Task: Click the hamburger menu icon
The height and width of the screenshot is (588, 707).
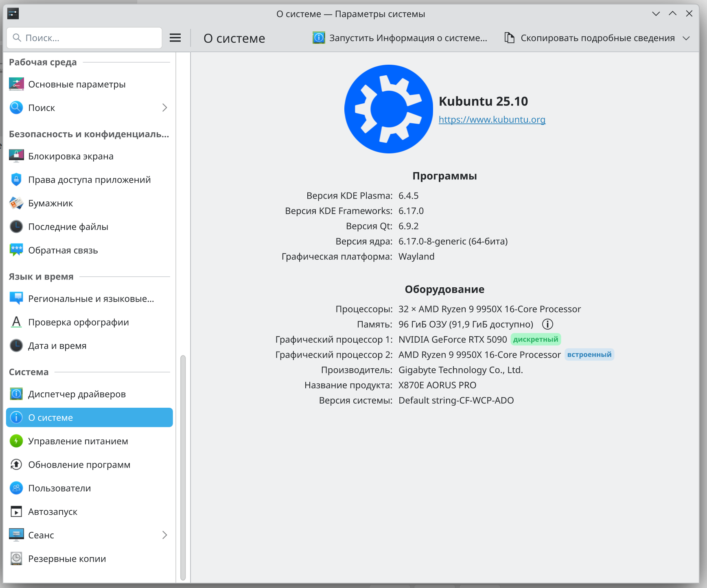Action: [x=175, y=38]
